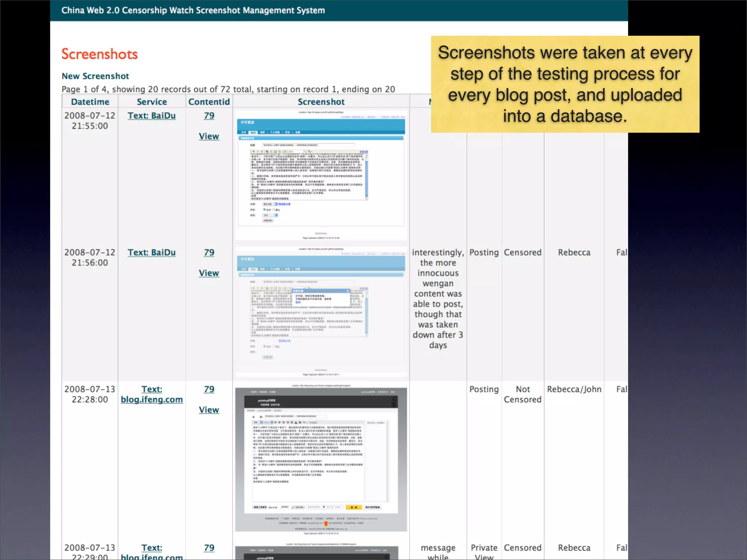The height and width of the screenshot is (560, 747).
Task: Click content ID 79 in 22:29:00 row
Action: [209, 548]
